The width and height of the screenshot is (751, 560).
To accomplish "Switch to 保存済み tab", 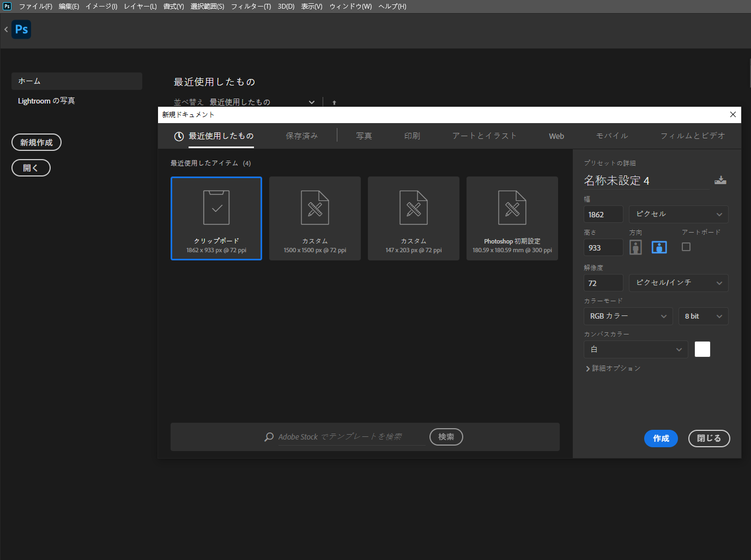I will click(x=302, y=136).
